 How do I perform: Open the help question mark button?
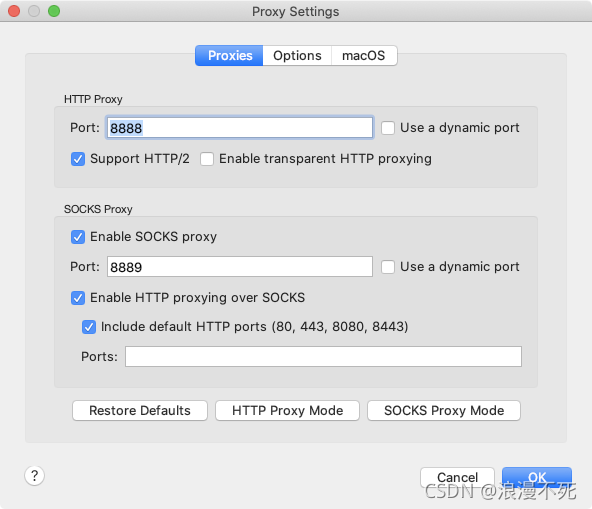[x=34, y=475]
